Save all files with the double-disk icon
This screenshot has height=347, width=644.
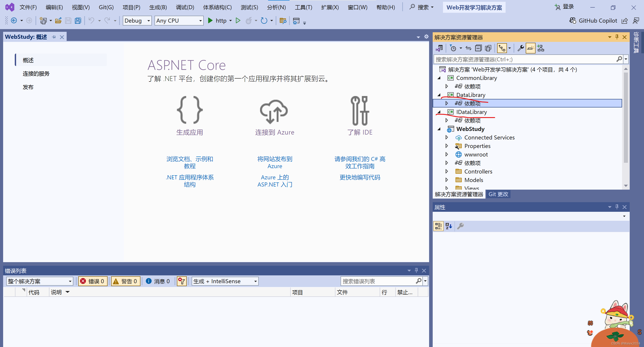pos(78,21)
